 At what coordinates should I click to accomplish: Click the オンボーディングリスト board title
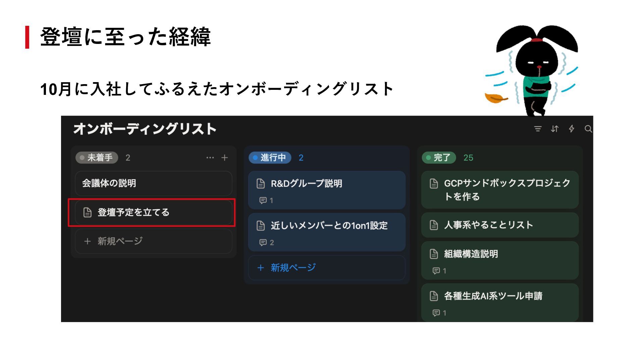(145, 129)
